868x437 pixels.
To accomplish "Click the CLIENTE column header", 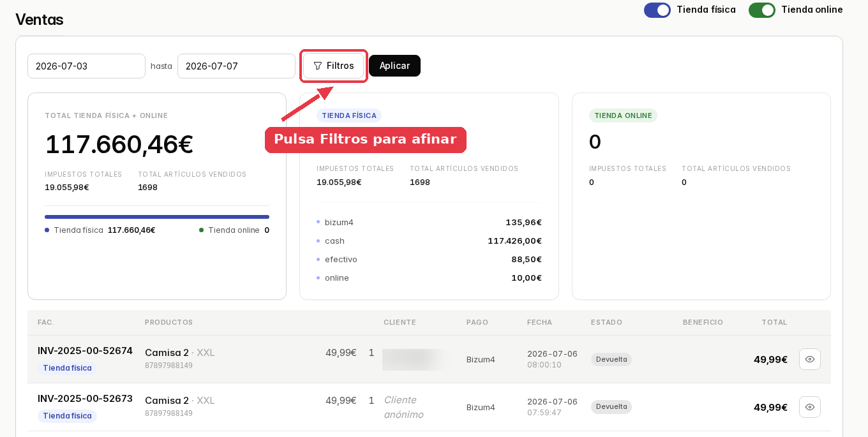I will point(400,323).
